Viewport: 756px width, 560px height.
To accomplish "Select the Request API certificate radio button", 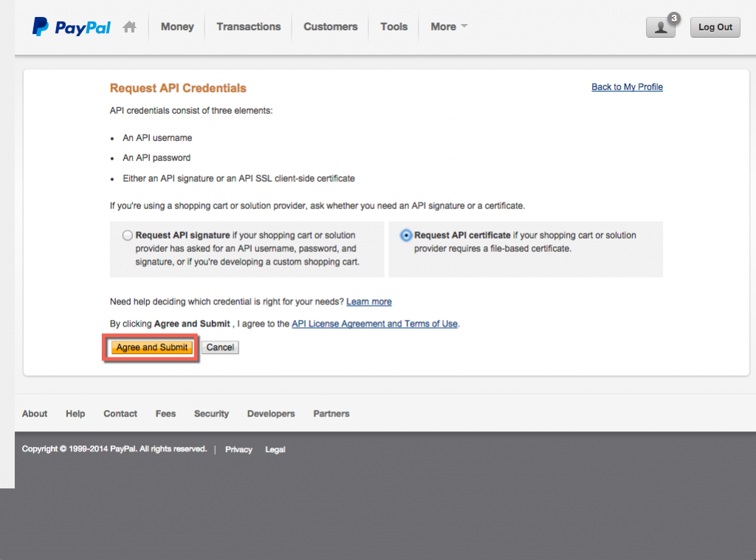I will [x=407, y=234].
